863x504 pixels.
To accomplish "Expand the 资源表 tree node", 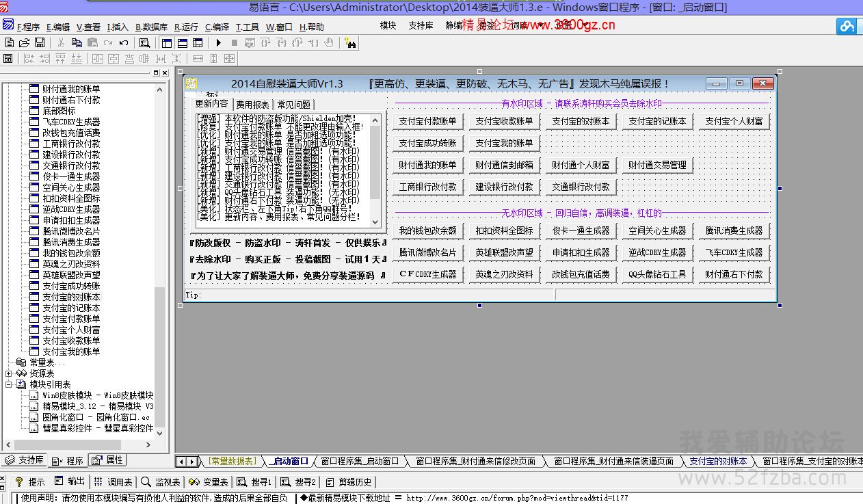I will click(x=9, y=373).
